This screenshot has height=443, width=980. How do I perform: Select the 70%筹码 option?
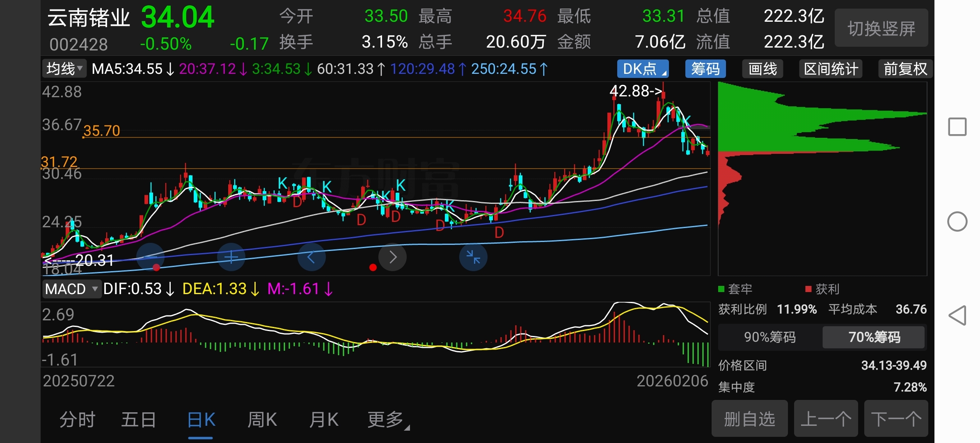[874, 337]
